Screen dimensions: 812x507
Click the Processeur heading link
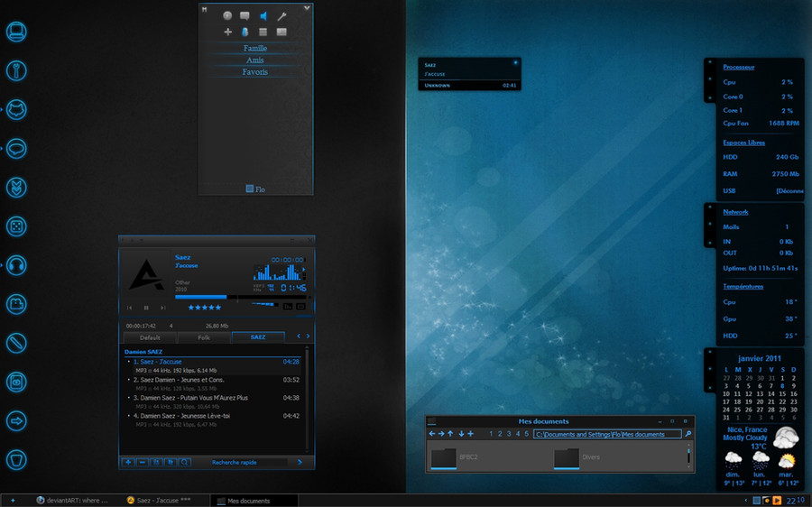tap(738, 67)
